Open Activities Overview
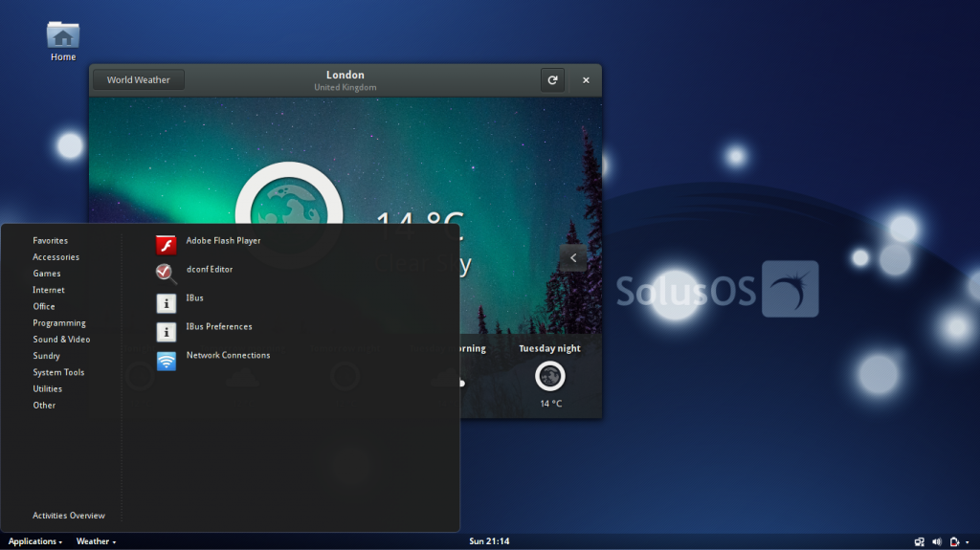 (x=69, y=516)
